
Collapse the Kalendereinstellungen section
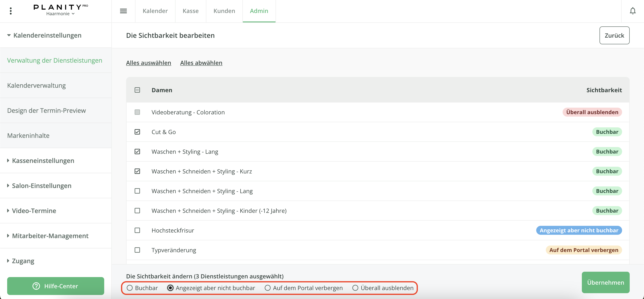pos(44,35)
